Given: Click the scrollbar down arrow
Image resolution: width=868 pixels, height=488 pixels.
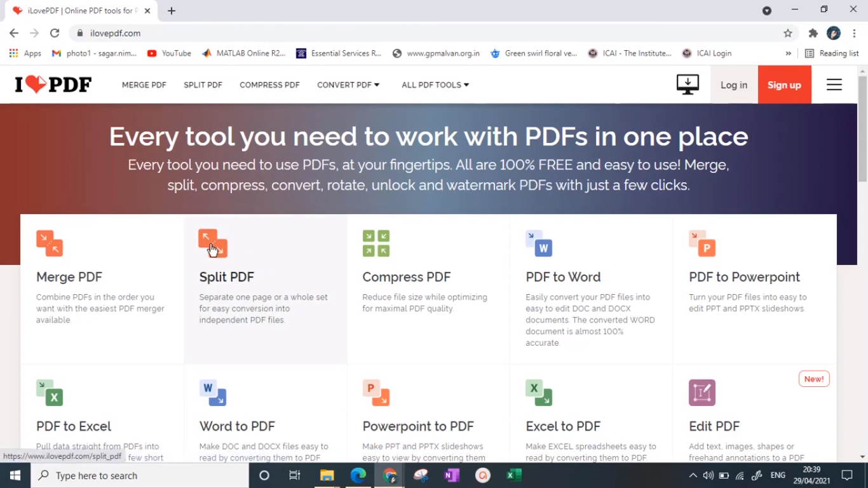Looking at the screenshot, I should click(x=862, y=456).
